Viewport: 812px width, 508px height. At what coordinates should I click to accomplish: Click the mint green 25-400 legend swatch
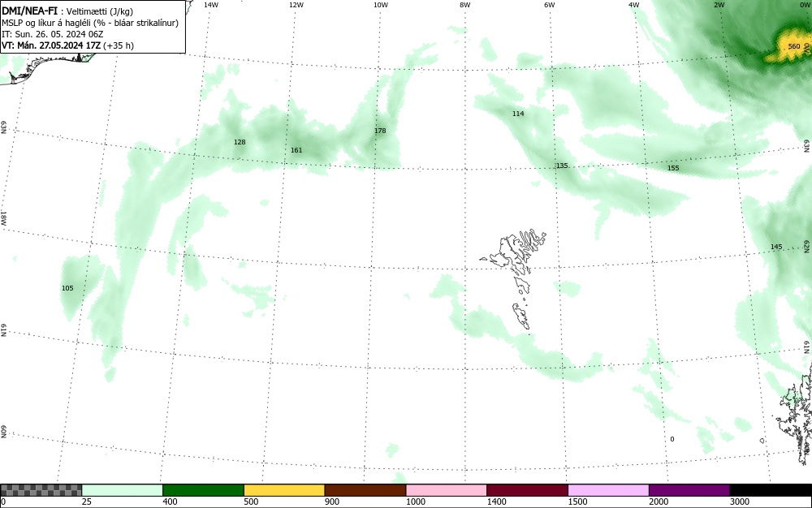[x=123, y=490]
